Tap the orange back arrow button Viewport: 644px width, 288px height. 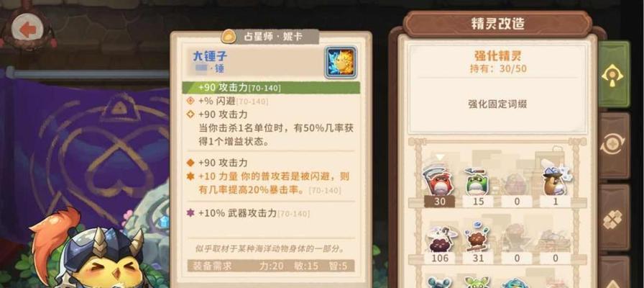28,30
